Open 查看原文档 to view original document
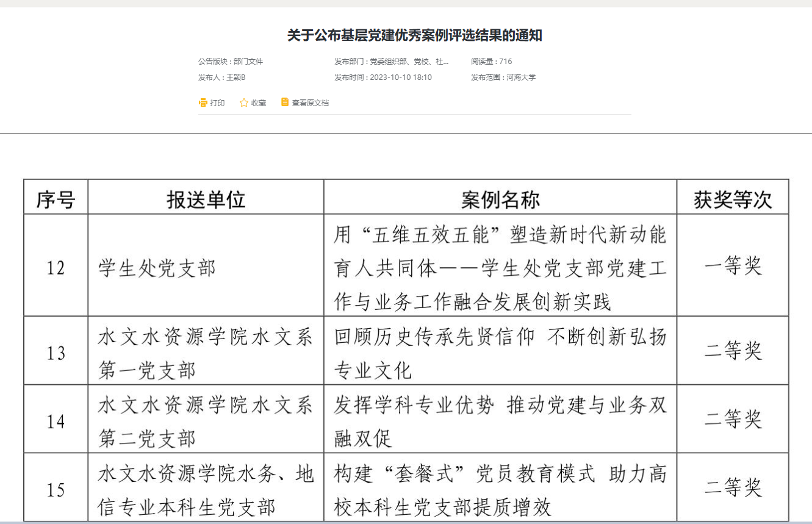 click(310, 103)
